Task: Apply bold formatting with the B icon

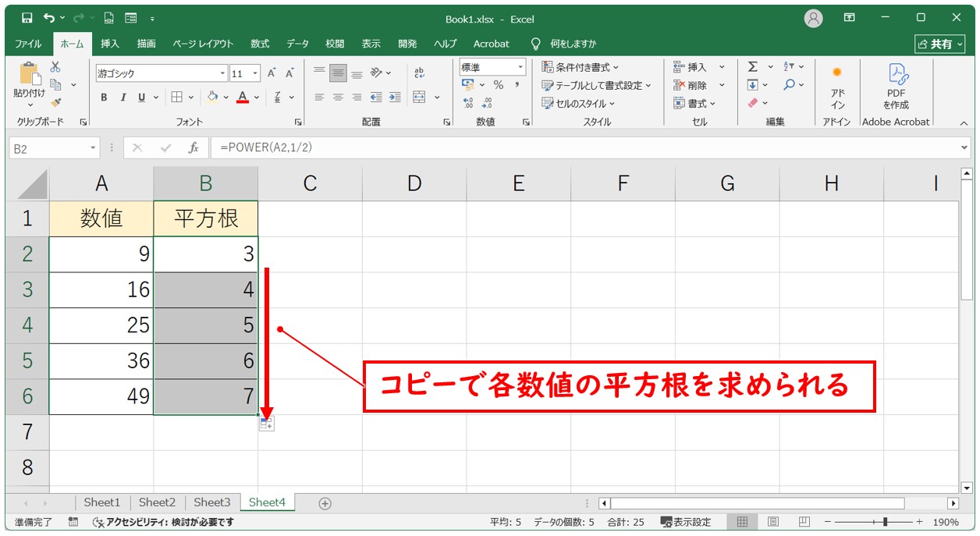Action: click(x=104, y=97)
